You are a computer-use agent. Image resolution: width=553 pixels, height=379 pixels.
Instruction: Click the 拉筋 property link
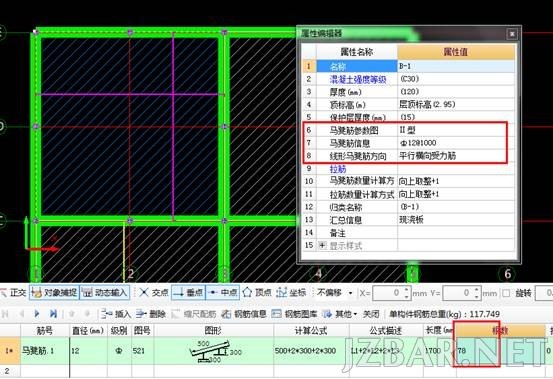click(x=338, y=169)
